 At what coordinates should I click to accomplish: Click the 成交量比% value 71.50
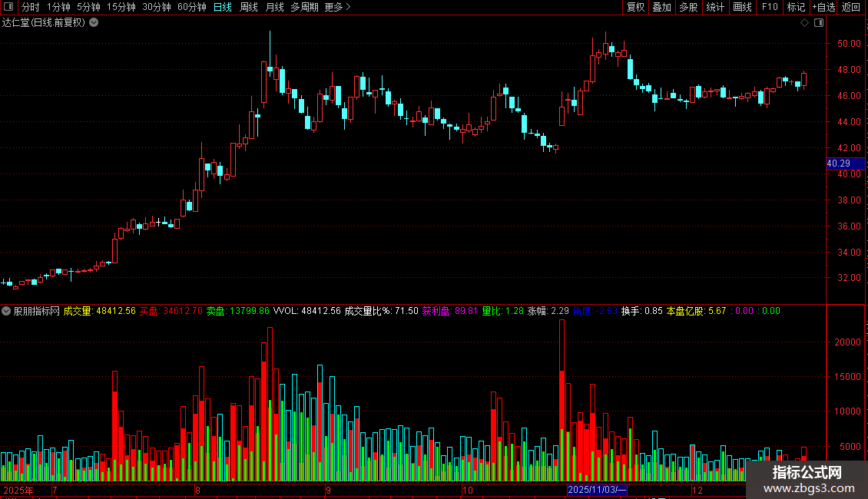(x=406, y=311)
